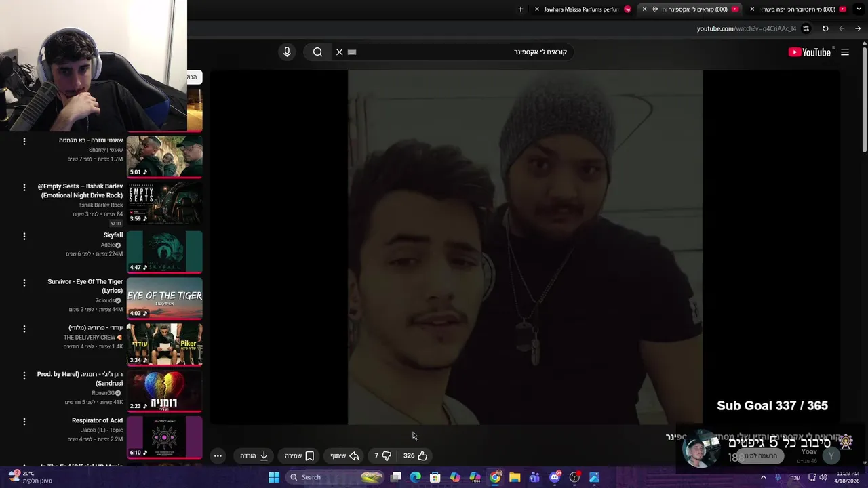
Task: Switch to the קוראים לי אקספינר tab
Action: click(692, 9)
